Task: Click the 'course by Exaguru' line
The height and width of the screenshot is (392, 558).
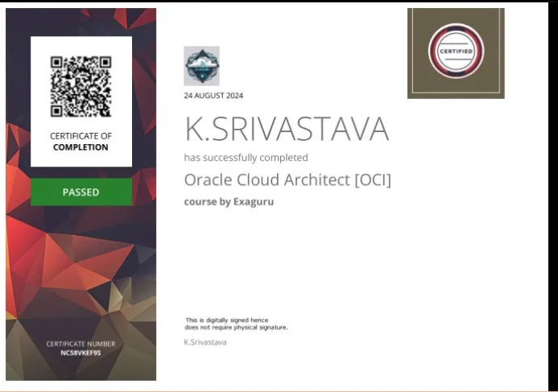Action: point(229,201)
